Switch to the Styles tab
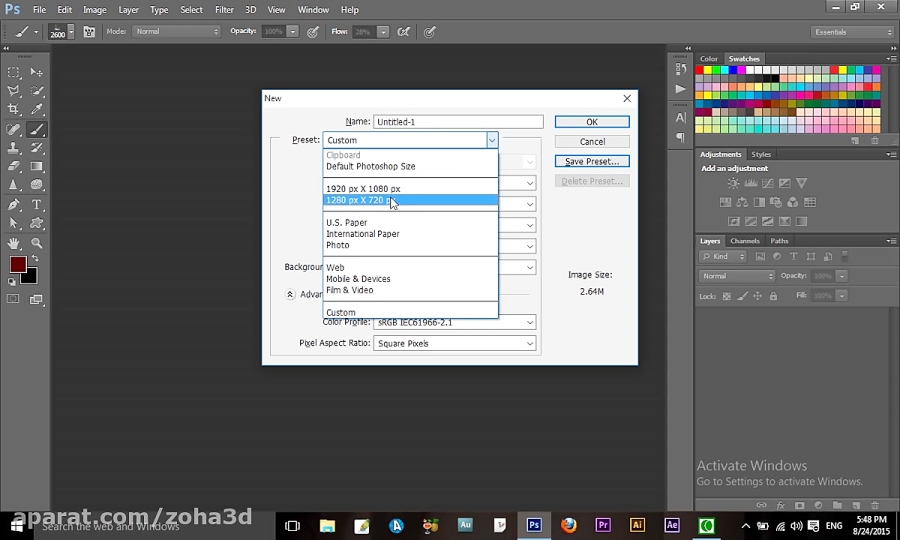 pos(761,154)
